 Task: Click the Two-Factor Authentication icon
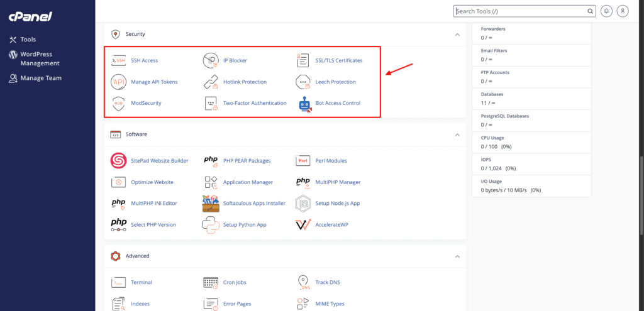211,103
